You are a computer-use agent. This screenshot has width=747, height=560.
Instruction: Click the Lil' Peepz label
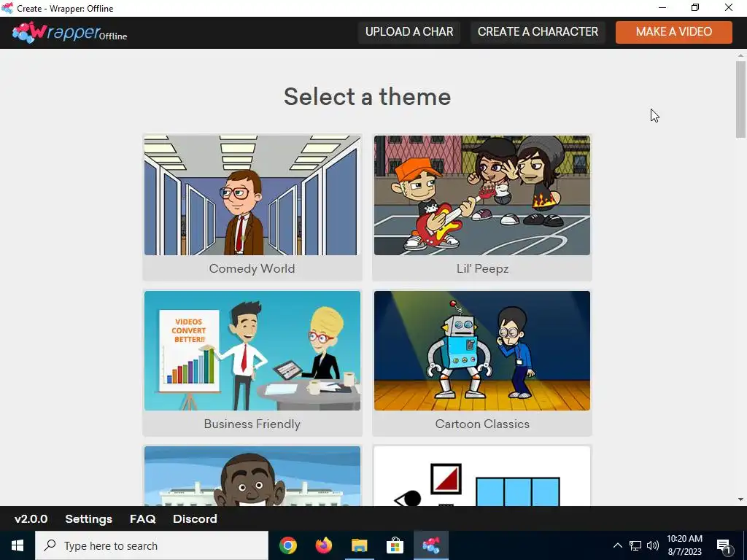point(482,268)
